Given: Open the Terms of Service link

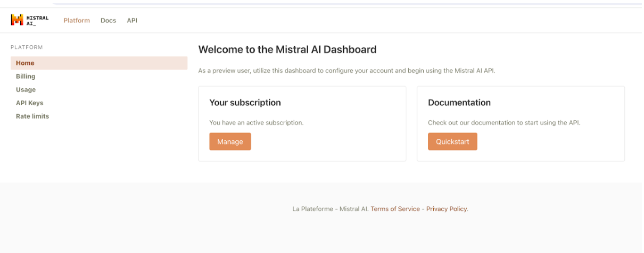Looking at the screenshot, I should point(395,209).
